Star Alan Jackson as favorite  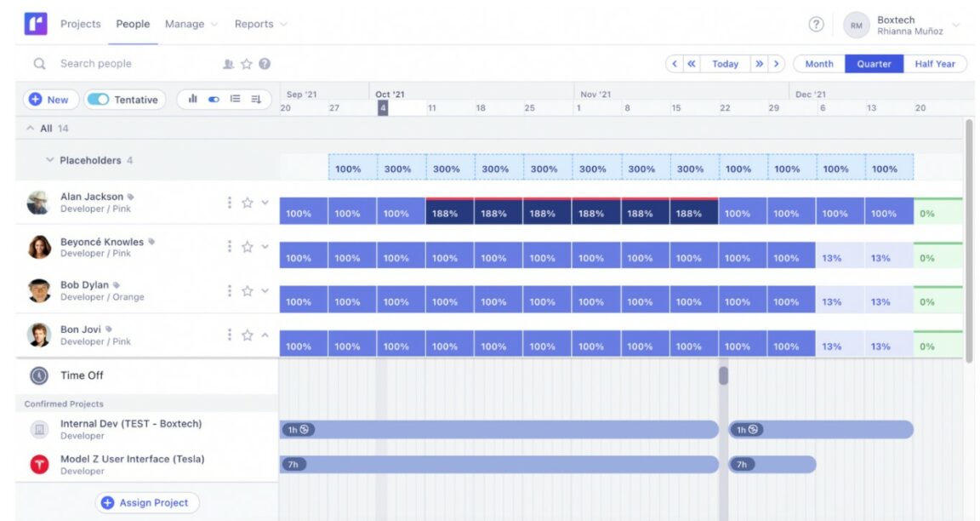247,202
